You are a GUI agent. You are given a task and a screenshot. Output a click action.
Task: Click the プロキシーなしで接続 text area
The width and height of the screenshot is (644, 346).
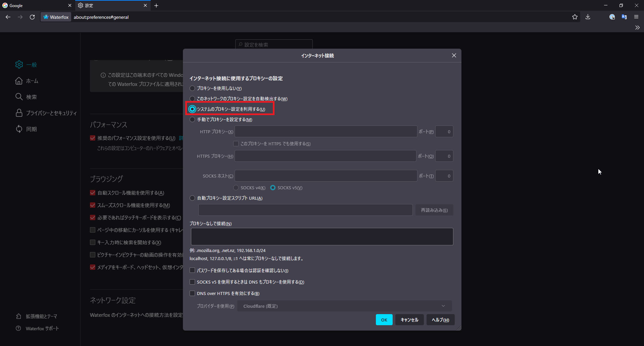322,237
